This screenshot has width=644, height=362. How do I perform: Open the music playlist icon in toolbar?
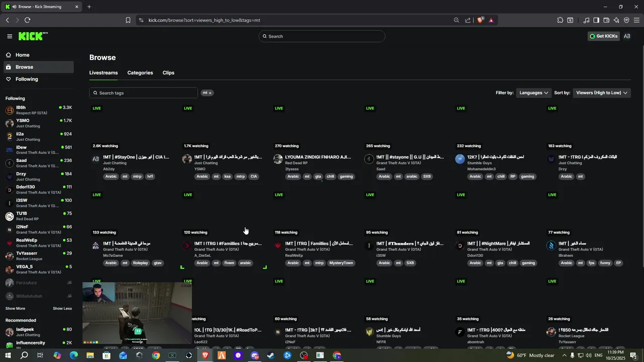pos(586,20)
